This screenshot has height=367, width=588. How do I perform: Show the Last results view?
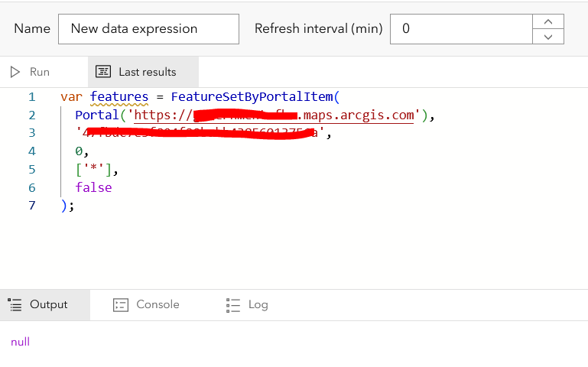tap(147, 72)
